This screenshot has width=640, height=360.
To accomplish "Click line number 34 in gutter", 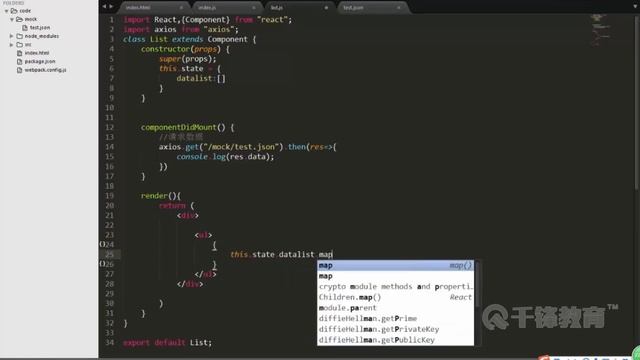I will point(109,343).
